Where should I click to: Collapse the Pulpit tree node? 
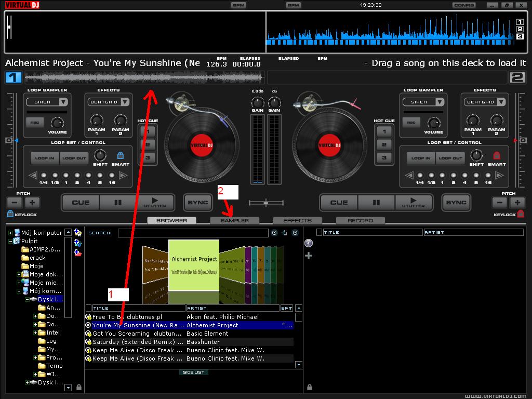10,241
